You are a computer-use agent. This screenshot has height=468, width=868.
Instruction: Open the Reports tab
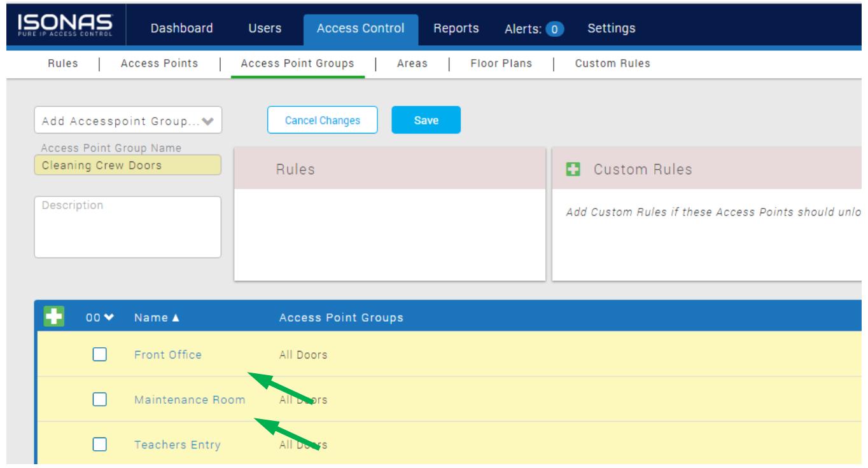pos(456,28)
